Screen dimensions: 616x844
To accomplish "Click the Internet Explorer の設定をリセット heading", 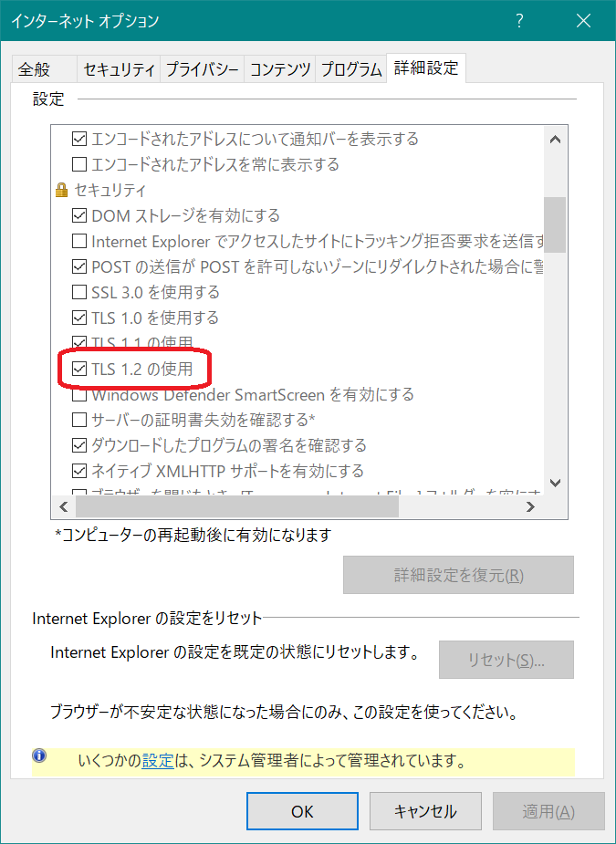I will pos(147,618).
